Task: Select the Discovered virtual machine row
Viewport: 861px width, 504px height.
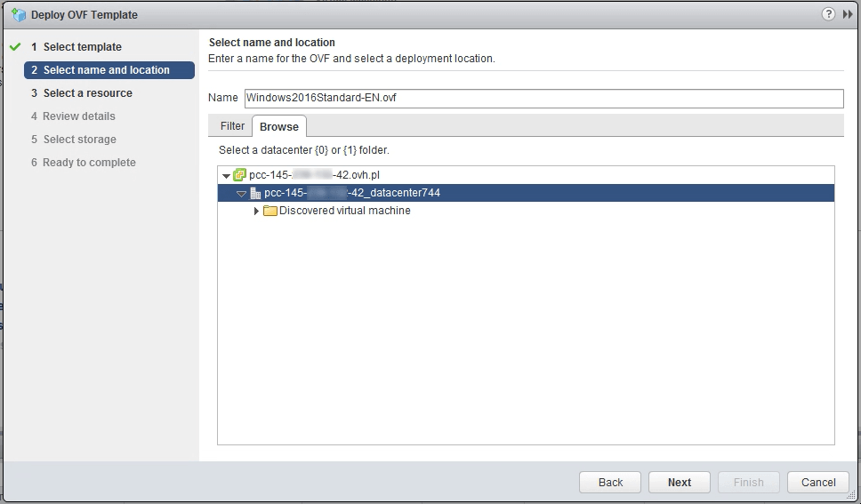Action: click(x=526, y=211)
